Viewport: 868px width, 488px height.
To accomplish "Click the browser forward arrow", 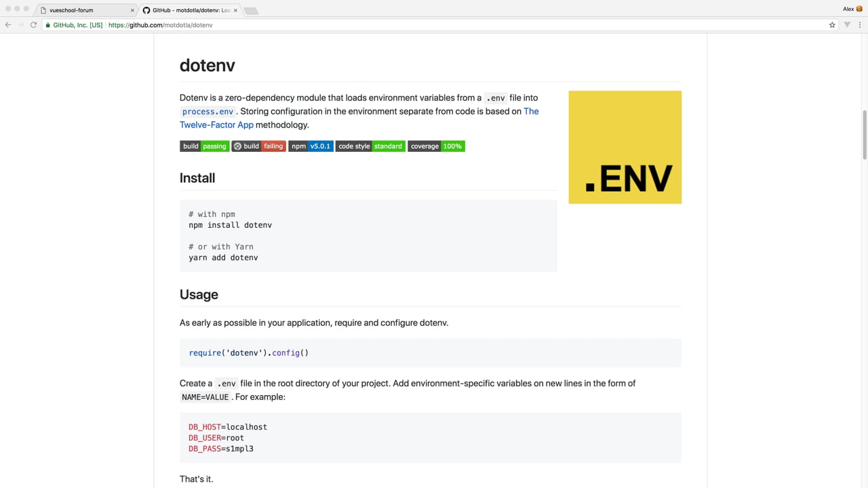I will point(20,24).
